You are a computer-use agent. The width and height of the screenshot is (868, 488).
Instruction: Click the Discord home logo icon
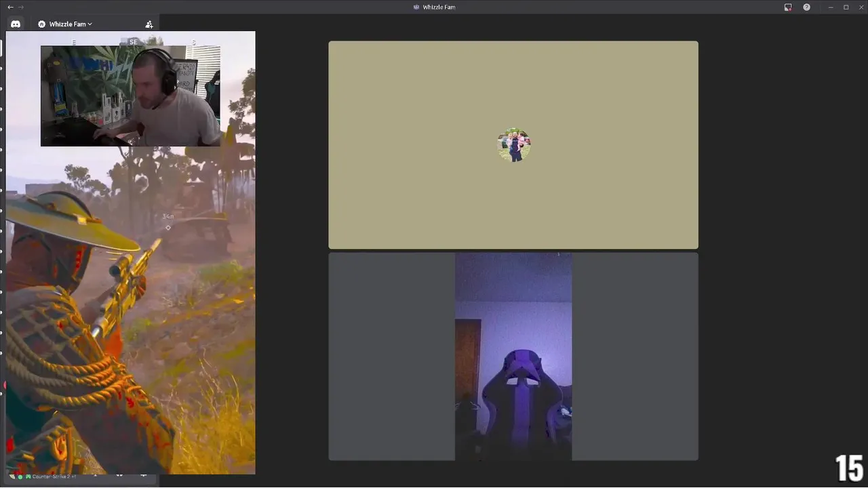point(16,24)
